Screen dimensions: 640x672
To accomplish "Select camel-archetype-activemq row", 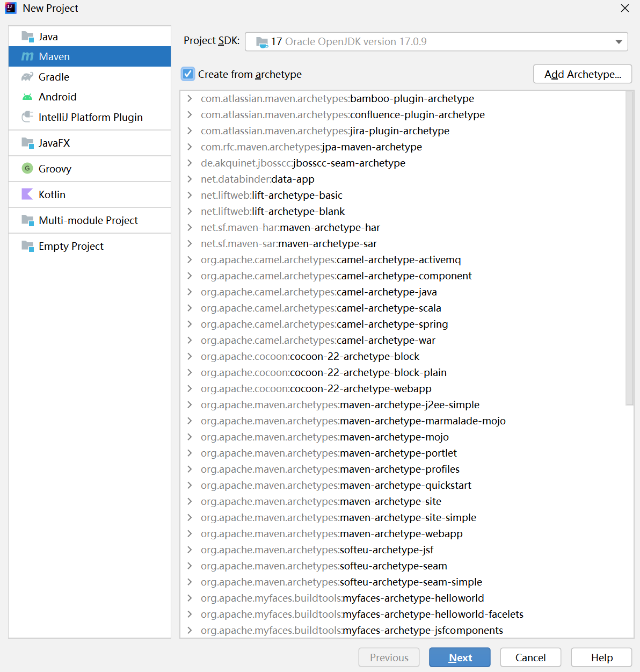I will [403, 259].
